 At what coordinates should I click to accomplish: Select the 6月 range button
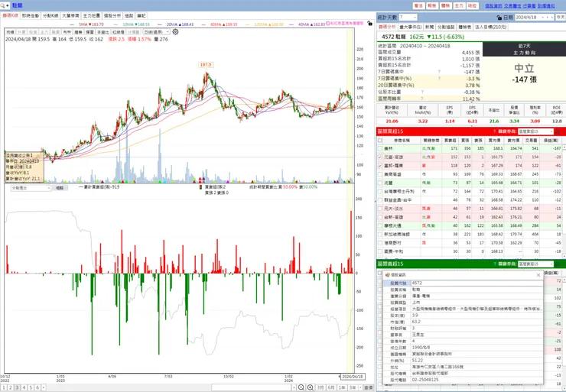(x=331, y=387)
